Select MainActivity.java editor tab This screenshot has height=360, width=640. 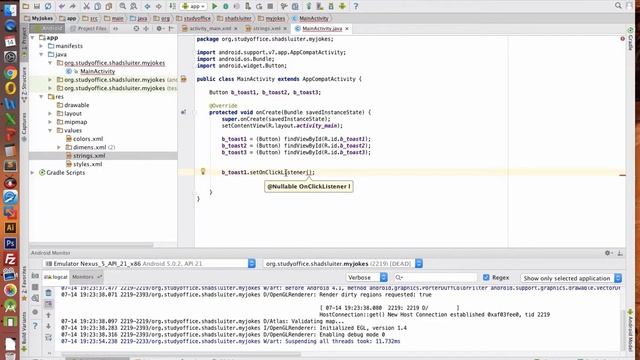coord(322,29)
